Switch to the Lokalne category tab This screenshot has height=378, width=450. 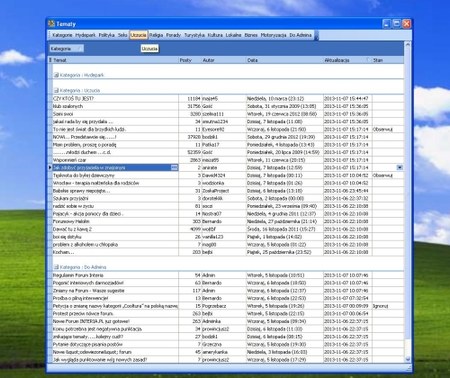pyautogui.click(x=233, y=35)
